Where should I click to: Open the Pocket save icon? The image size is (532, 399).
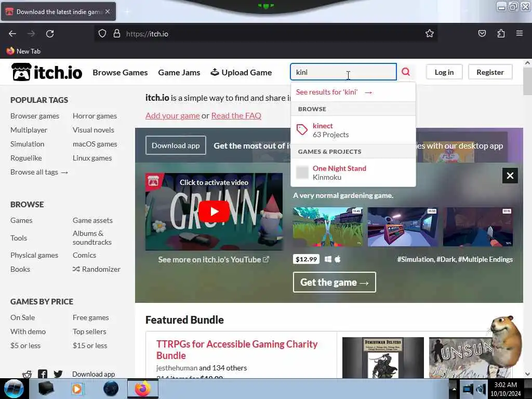[482, 34]
